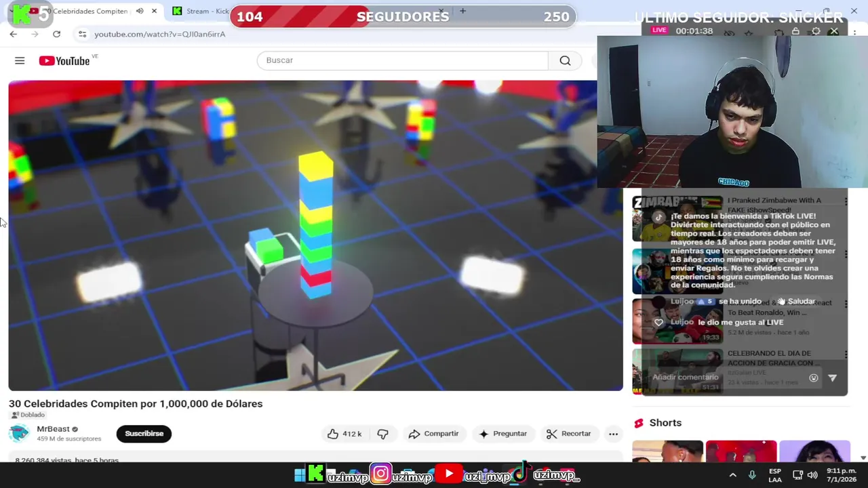The width and height of the screenshot is (868, 488).
Task: Dislike the video with thumbs-down
Action: pyautogui.click(x=382, y=434)
